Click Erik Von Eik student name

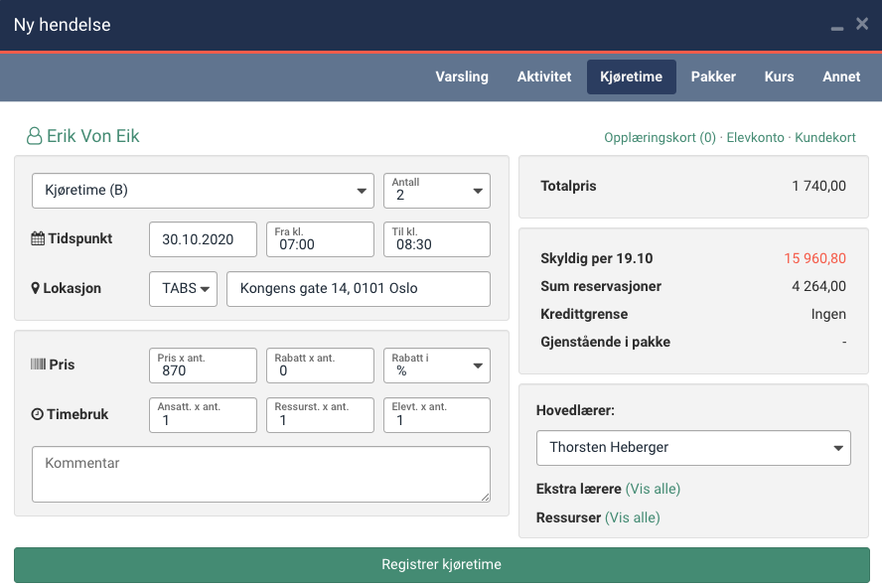point(92,136)
